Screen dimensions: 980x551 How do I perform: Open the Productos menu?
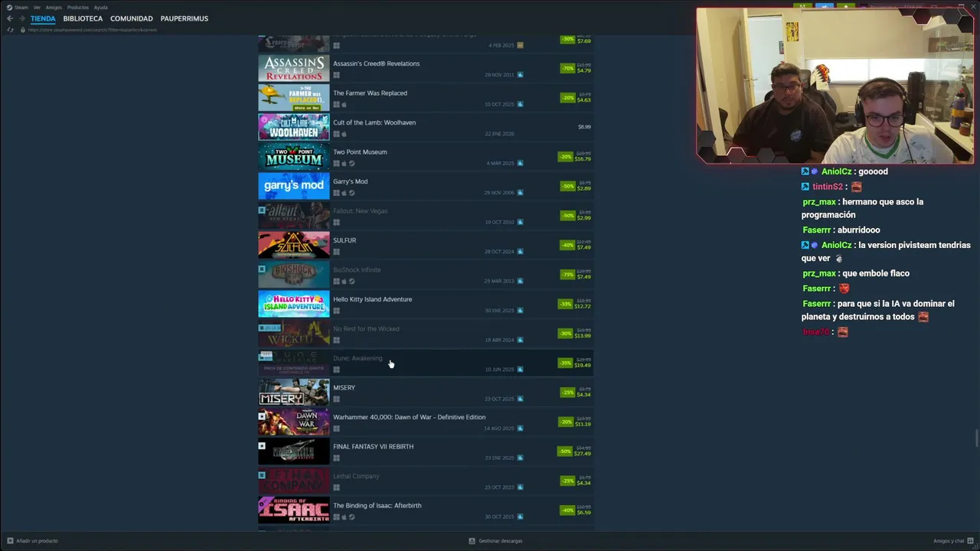pyautogui.click(x=78, y=8)
